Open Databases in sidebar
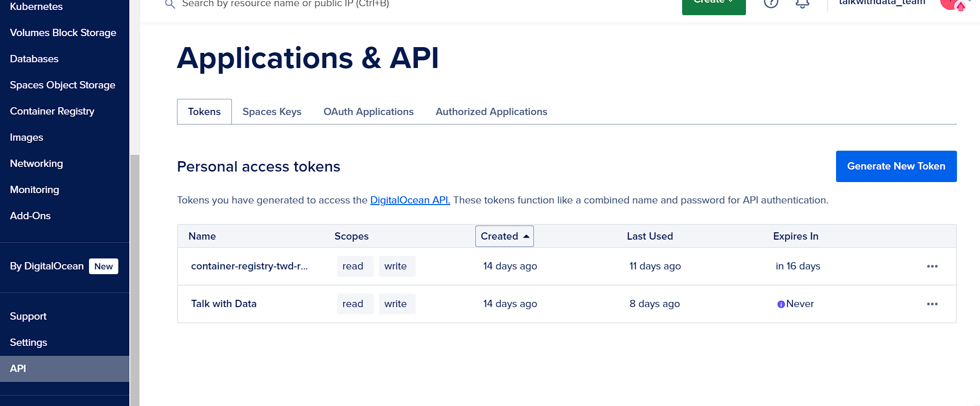 tap(34, 59)
